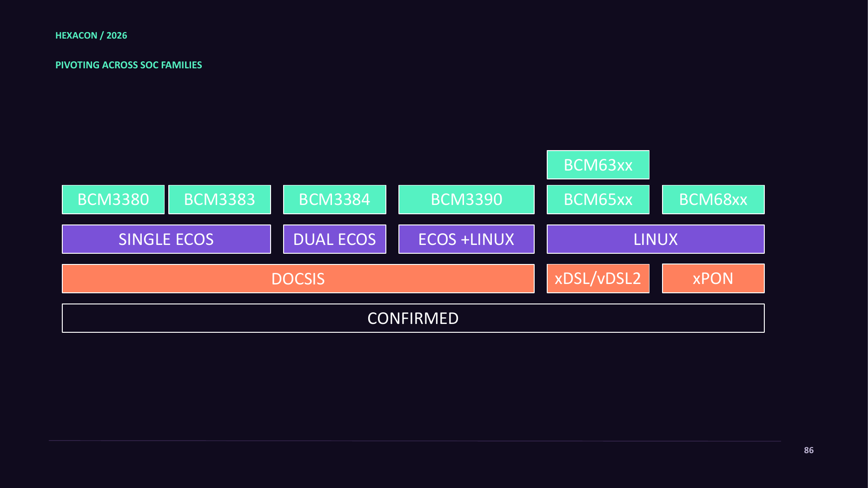Image resolution: width=868 pixels, height=488 pixels.
Task: Click the xDSL/vDSL2 box
Action: click(598, 278)
